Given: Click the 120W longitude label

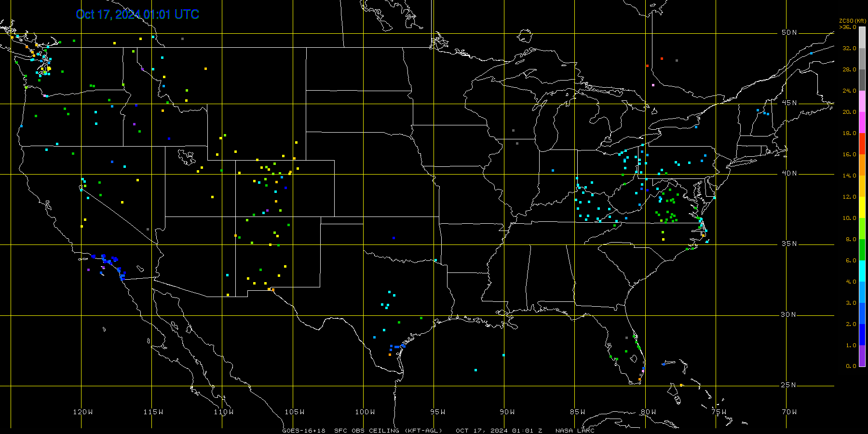Looking at the screenshot, I should 83,412.
